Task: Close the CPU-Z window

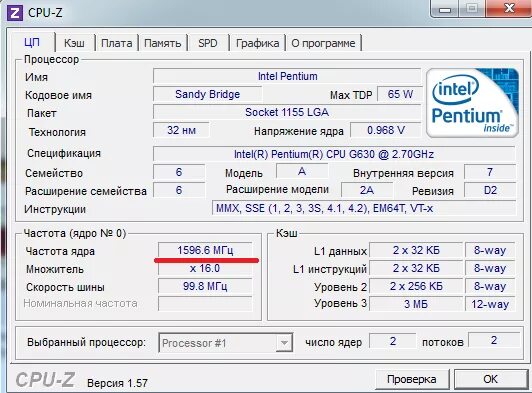Action: click(509, 8)
